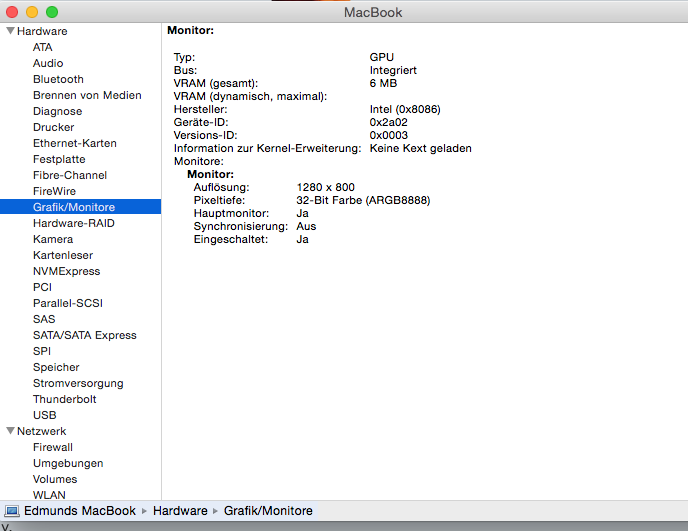Click the VRAM (dynamisch, maximal) label
This screenshot has height=531, width=688.
tap(251, 97)
